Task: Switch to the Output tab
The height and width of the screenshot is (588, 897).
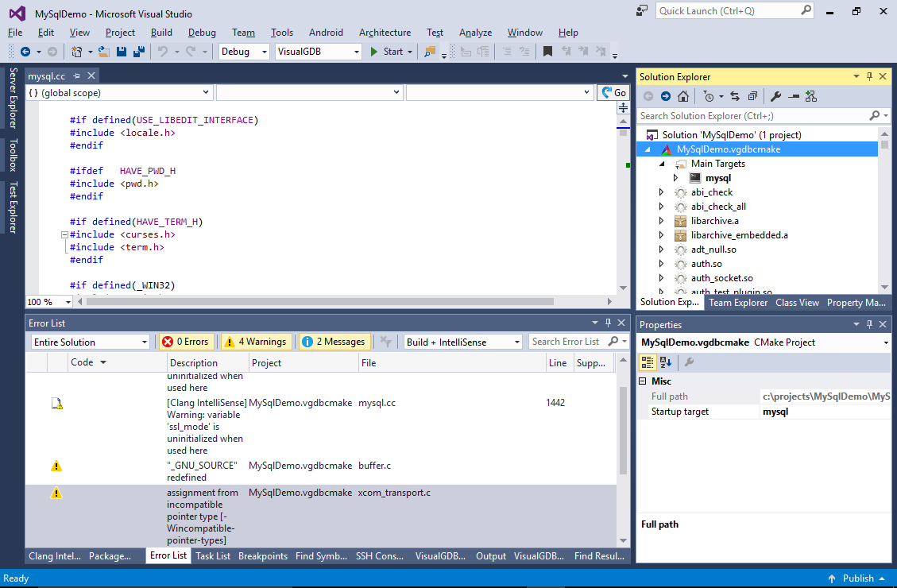Action: click(491, 556)
